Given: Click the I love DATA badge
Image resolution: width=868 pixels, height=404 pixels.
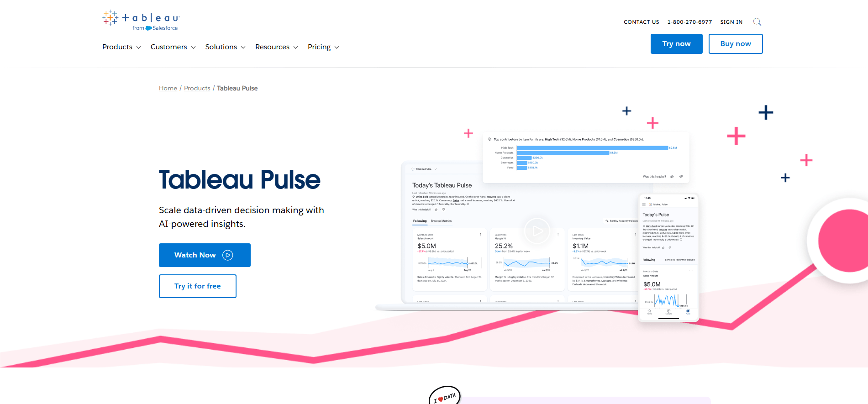Looking at the screenshot, I should point(444,396).
